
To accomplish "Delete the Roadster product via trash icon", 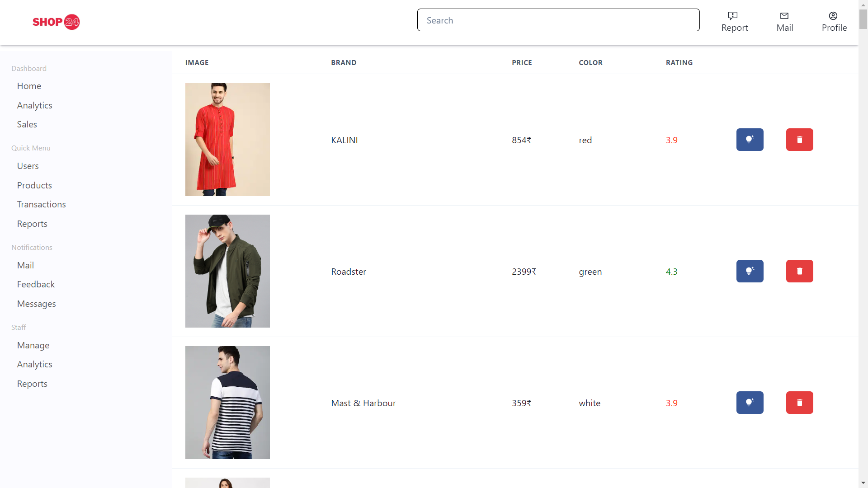I will (799, 271).
